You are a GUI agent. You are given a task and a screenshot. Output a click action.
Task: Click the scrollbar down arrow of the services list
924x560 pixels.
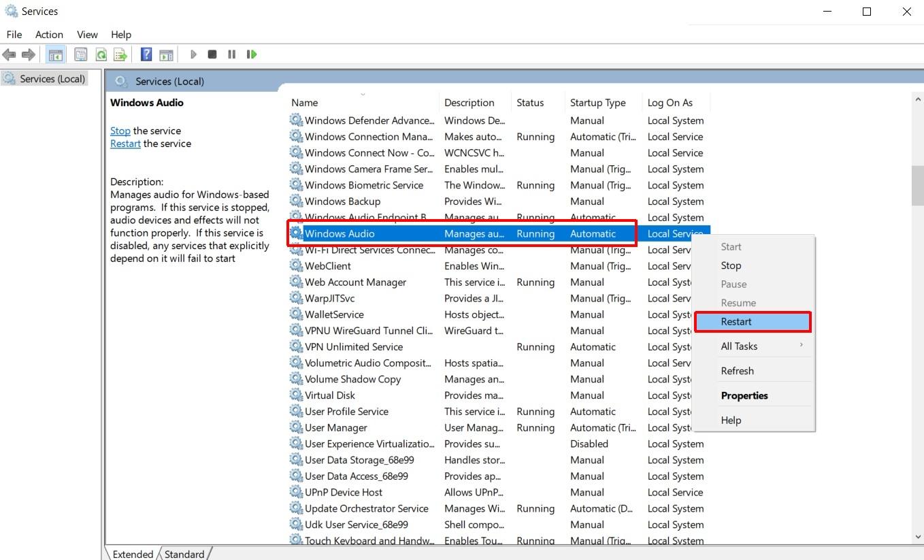[x=917, y=538]
